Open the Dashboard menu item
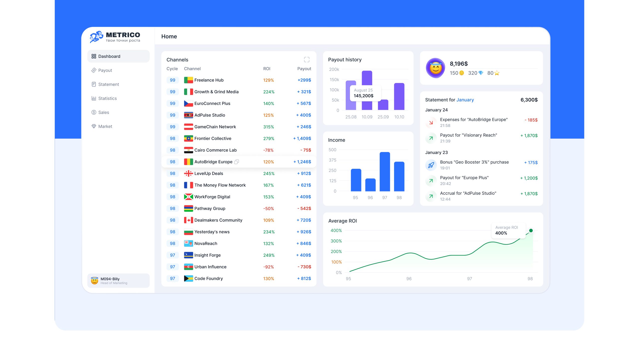 [x=118, y=56]
